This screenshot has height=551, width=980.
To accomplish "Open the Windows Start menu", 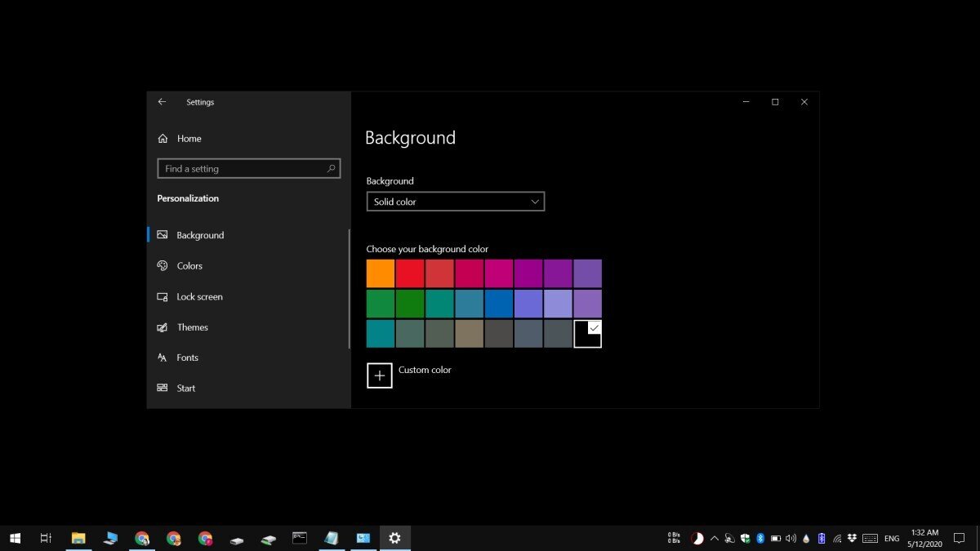I will coord(15,538).
